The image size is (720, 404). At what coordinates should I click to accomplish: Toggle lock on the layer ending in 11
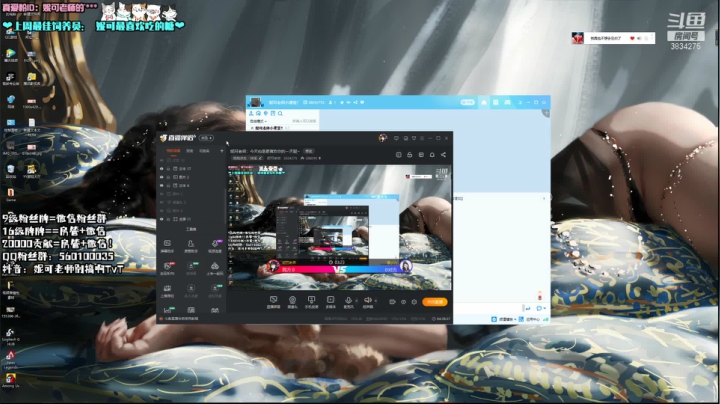coord(168,219)
